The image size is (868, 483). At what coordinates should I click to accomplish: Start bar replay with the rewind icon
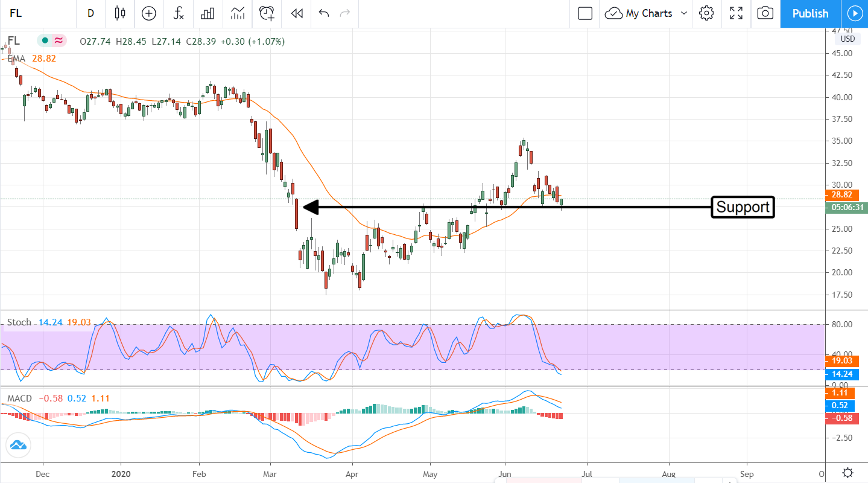pos(296,13)
